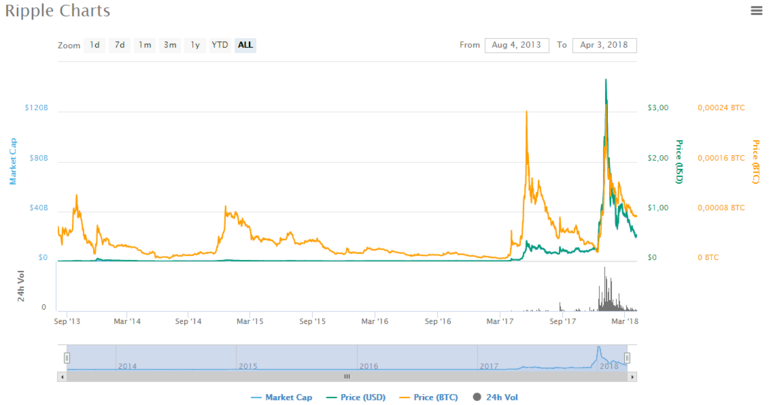Image resolution: width=771 pixels, height=405 pixels.
Task: Click the right navigator range handle
Action: pyautogui.click(x=627, y=358)
